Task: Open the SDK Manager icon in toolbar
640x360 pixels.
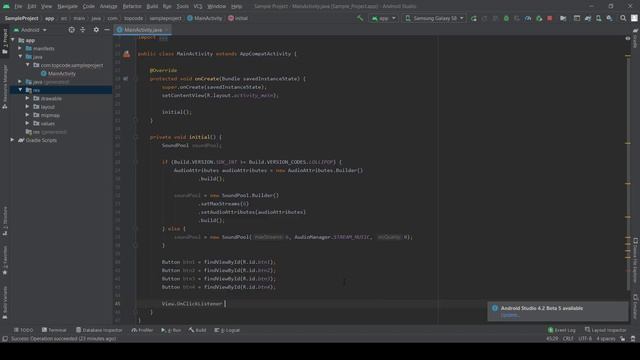Action: (609, 18)
